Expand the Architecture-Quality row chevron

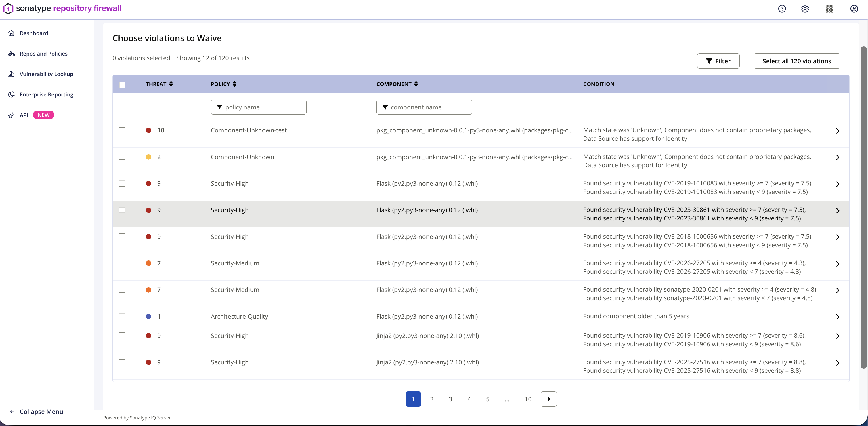pos(837,317)
